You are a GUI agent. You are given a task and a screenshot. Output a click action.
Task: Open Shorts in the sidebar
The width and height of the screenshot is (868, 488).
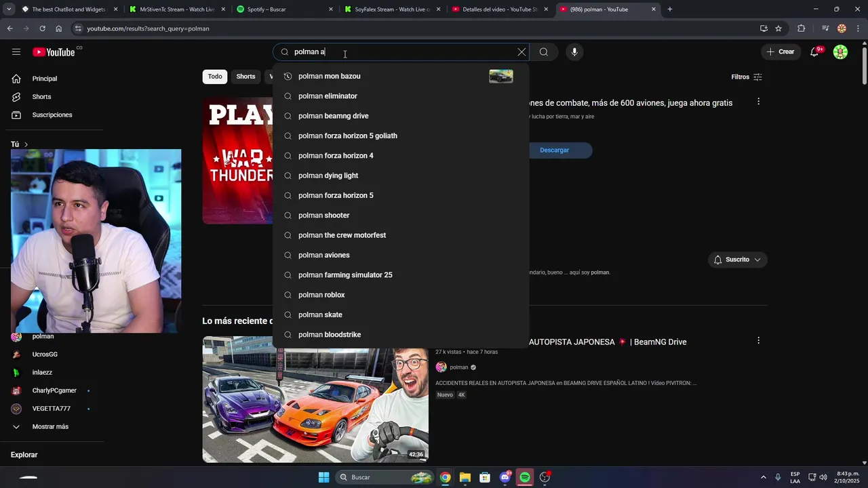(x=41, y=97)
